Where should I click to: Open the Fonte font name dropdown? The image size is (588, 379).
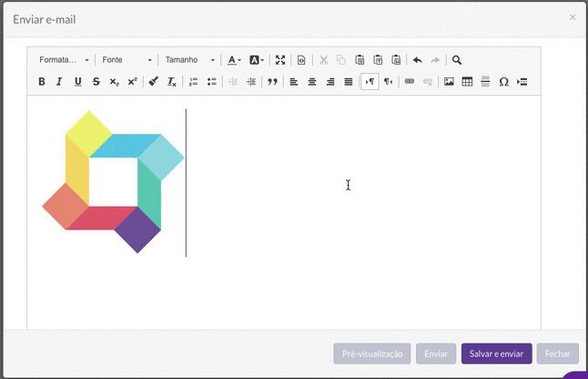point(127,60)
